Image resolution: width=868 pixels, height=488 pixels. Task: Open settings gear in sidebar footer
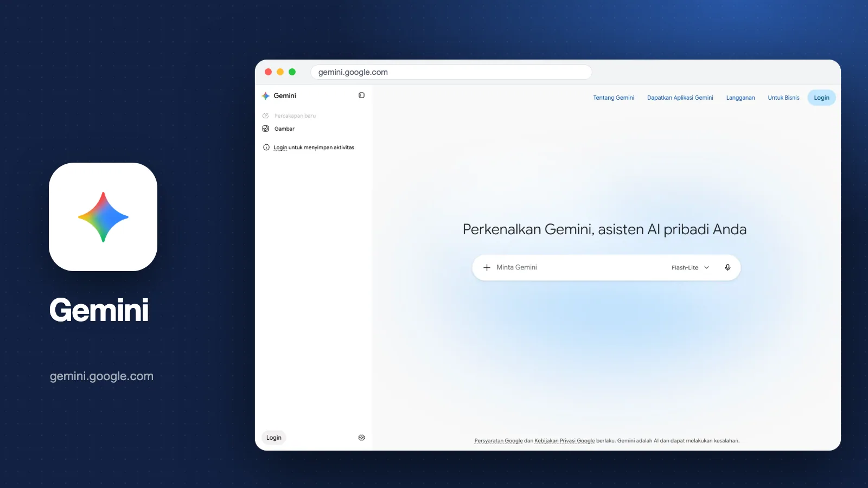pyautogui.click(x=361, y=438)
